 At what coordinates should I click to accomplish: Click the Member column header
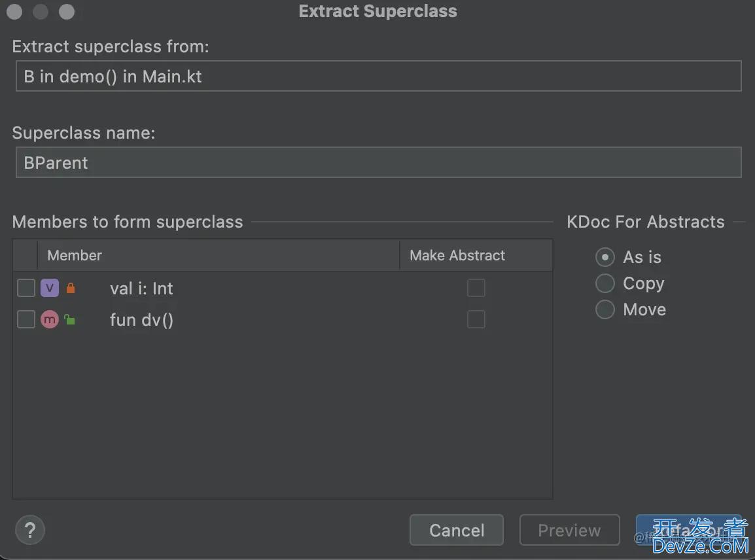(218, 255)
